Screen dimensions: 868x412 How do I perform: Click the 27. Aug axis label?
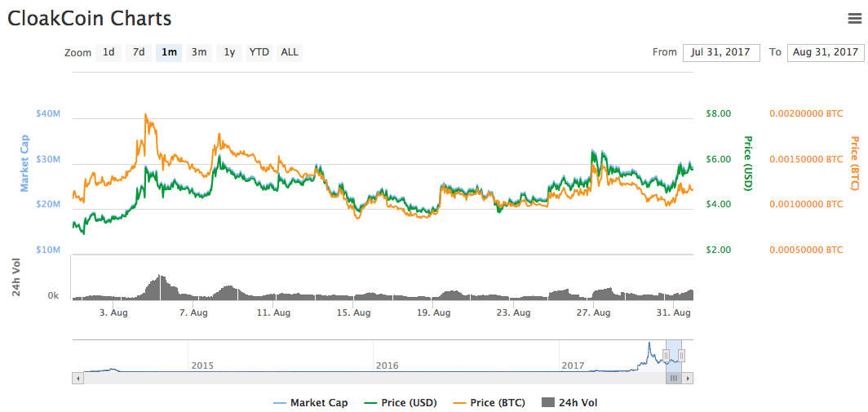(593, 313)
